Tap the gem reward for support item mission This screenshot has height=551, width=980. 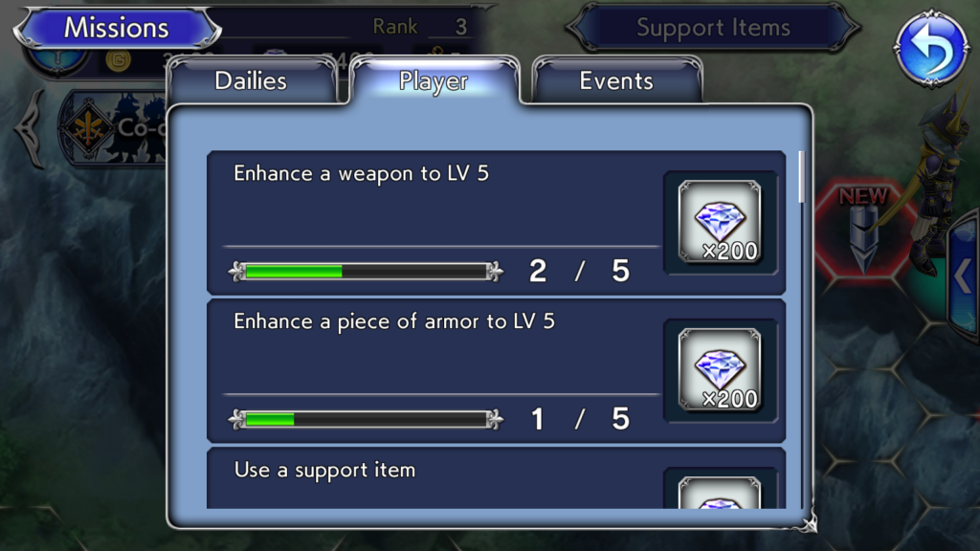point(720,493)
